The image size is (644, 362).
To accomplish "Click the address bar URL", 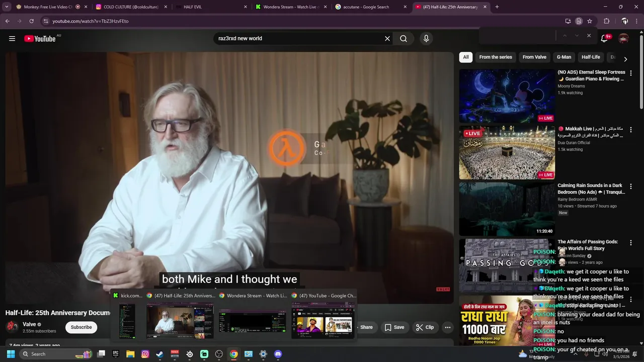I will pos(91,21).
